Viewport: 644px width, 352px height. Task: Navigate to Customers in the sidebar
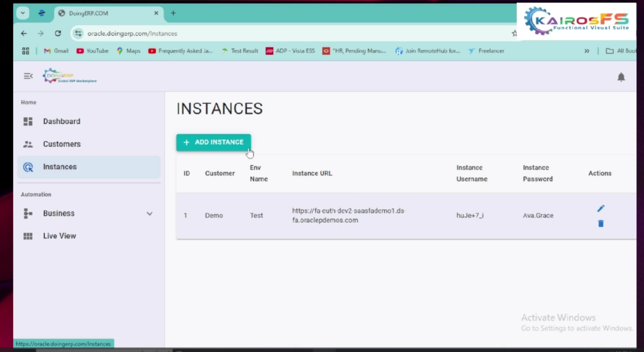(62, 144)
